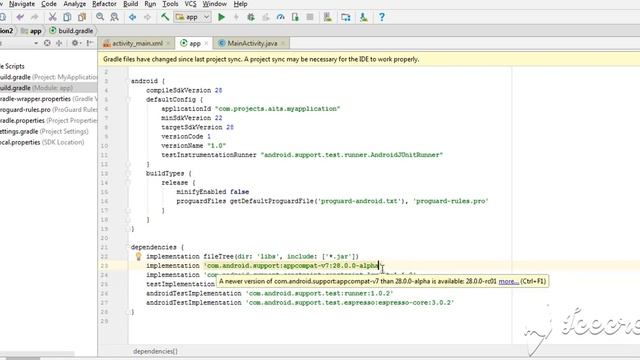Open project view selector dropdown arrow
The height and width of the screenshot is (360, 640).
[x=36, y=43]
